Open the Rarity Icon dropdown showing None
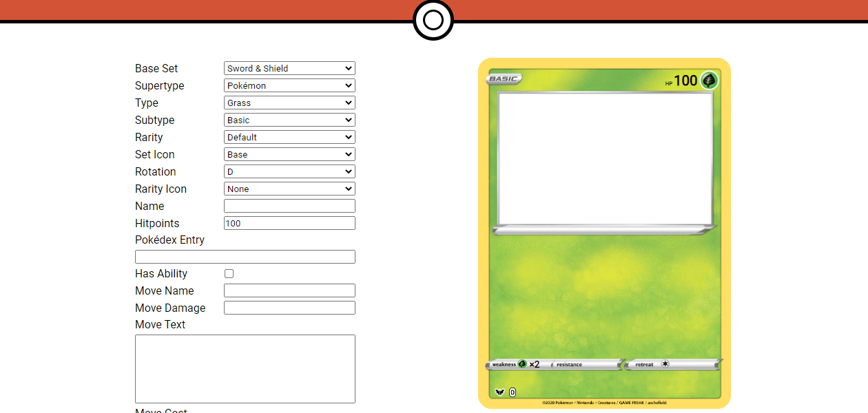The width and height of the screenshot is (868, 413). coord(289,189)
